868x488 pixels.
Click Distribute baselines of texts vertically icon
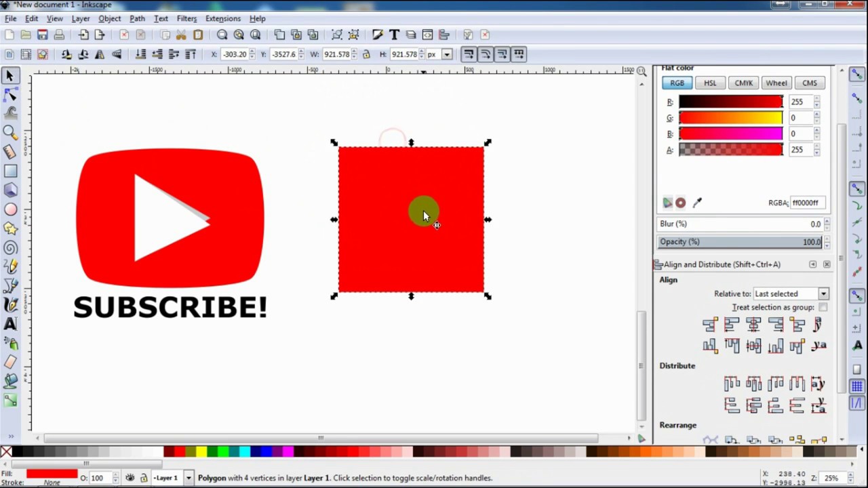coord(818,406)
